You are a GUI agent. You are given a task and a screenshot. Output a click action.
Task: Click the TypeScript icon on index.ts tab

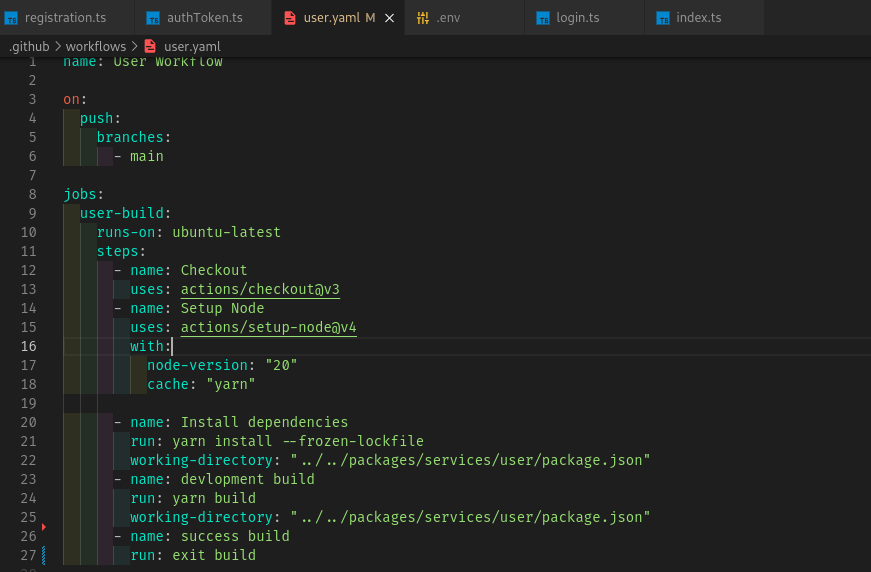[663, 18]
